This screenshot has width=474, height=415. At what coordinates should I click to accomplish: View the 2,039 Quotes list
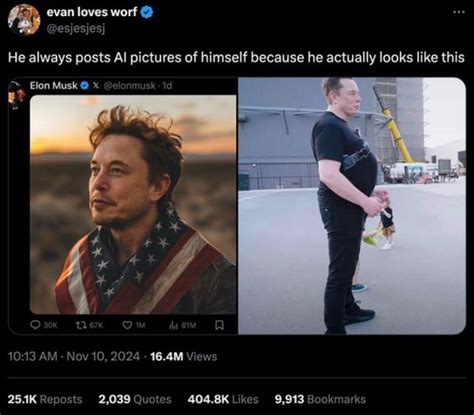[135, 399]
